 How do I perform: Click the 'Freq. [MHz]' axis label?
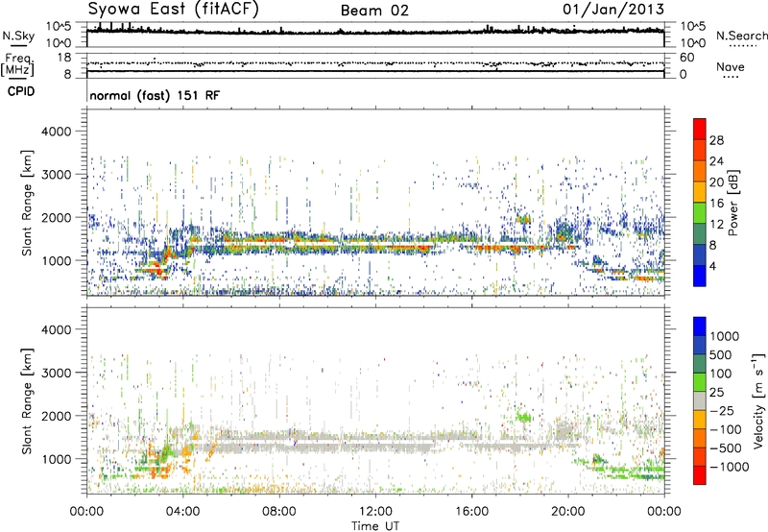(x=17, y=65)
